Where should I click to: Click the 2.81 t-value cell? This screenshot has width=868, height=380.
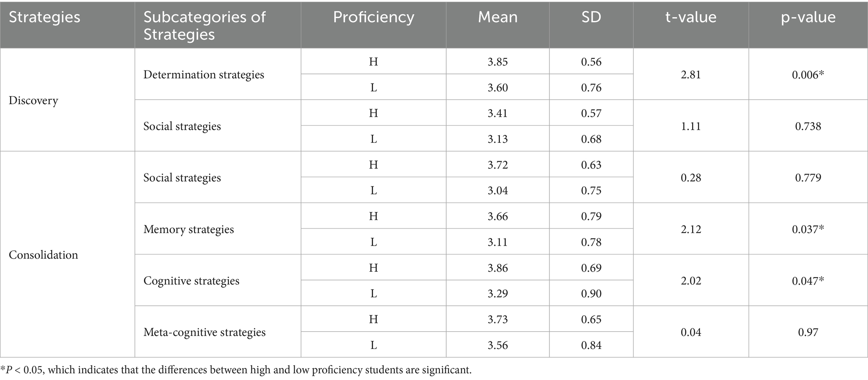click(690, 75)
